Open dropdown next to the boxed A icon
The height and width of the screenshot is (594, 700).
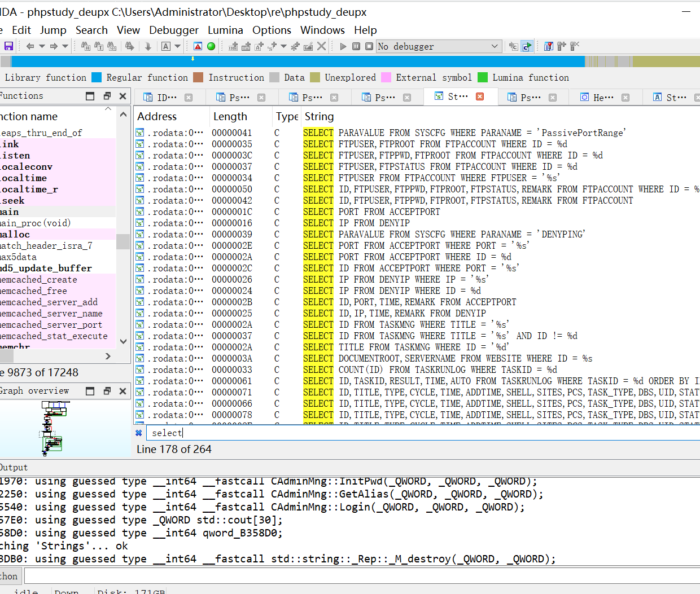pyautogui.click(x=177, y=46)
